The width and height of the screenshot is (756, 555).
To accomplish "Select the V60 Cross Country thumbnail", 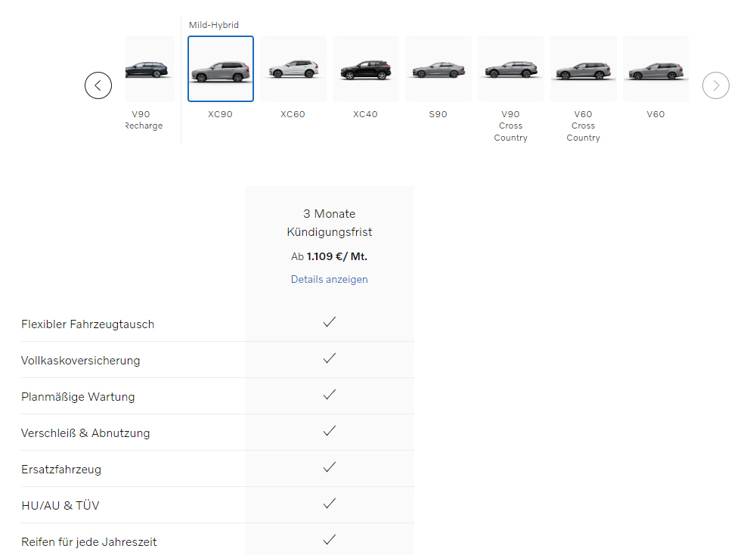I will click(x=584, y=69).
